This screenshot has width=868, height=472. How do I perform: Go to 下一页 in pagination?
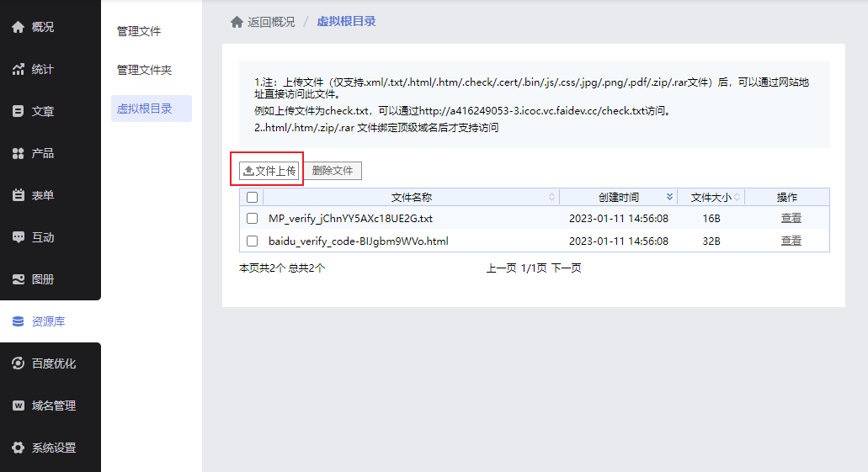[x=566, y=268]
